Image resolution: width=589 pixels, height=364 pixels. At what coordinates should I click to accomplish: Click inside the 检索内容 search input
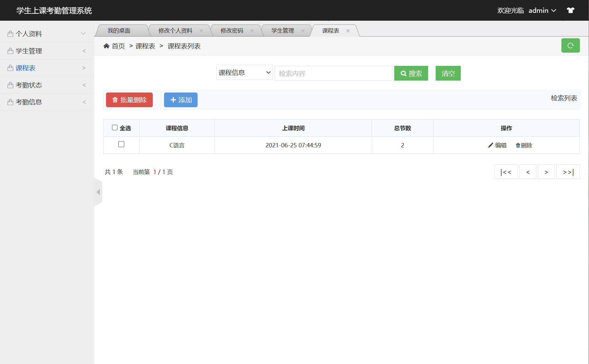332,73
